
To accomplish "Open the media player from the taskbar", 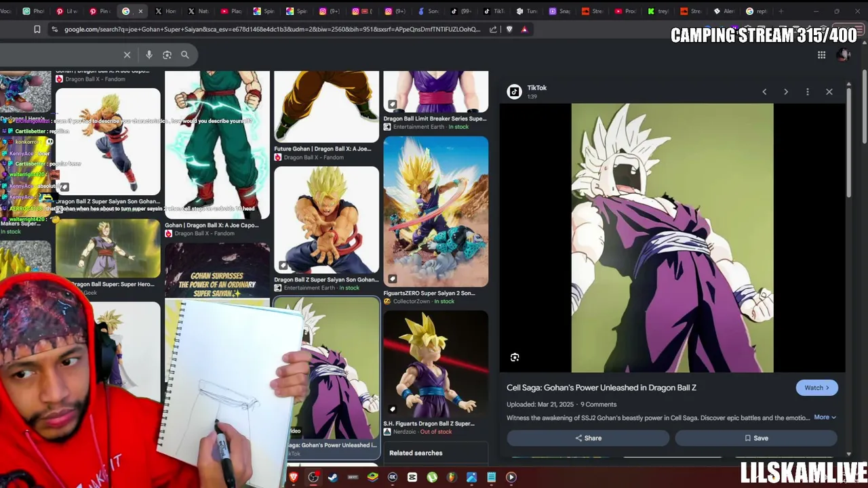I will [511, 477].
